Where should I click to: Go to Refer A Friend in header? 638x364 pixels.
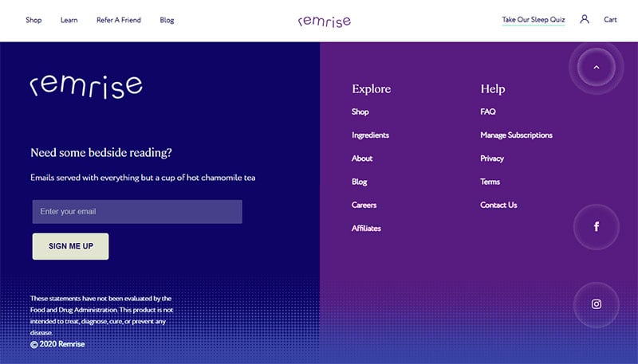click(x=118, y=20)
